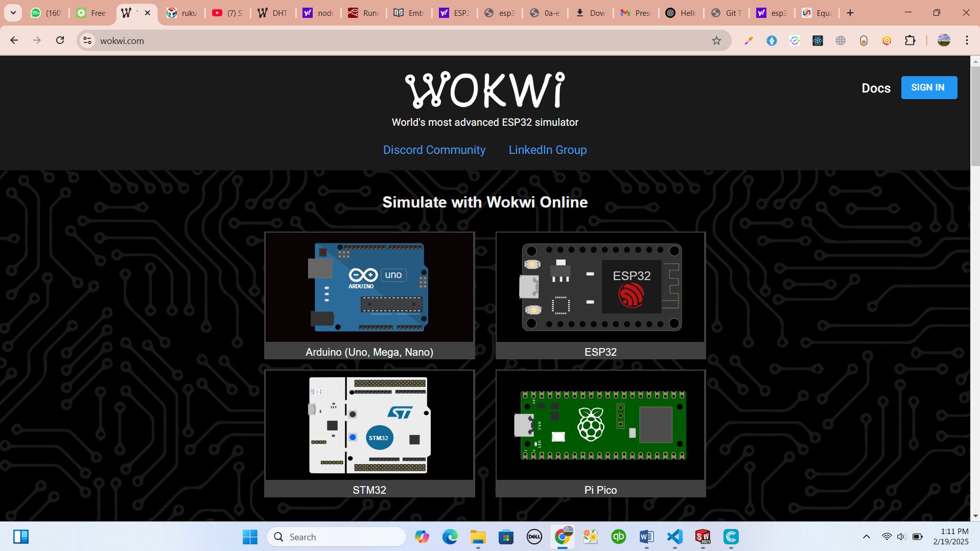Image resolution: width=980 pixels, height=551 pixels.
Task: Click the React Developer Tools extension icon
Action: (818, 40)
